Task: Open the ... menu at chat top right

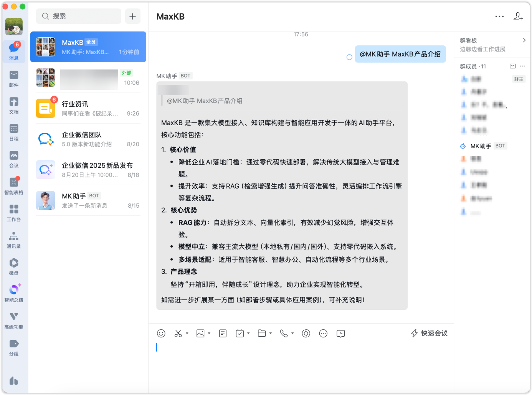Action: (x=499, y=17)
